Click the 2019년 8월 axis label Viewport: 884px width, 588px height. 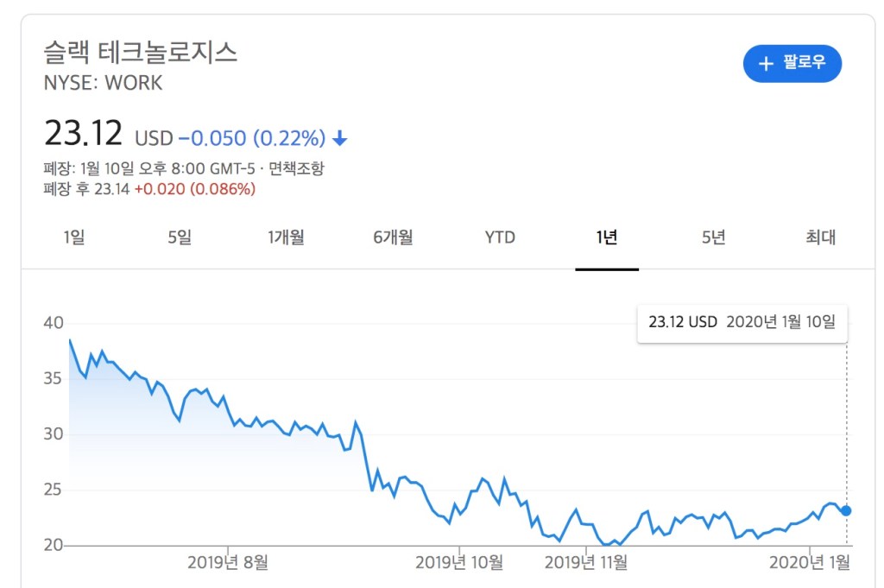coord(228,562)
